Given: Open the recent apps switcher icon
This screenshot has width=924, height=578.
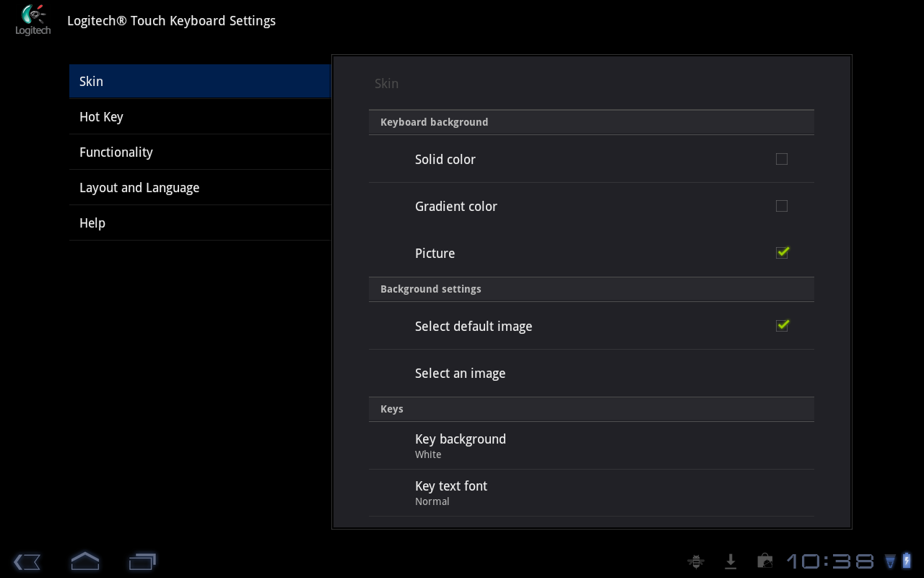Looking at the screenshot, I should [142, 561].
